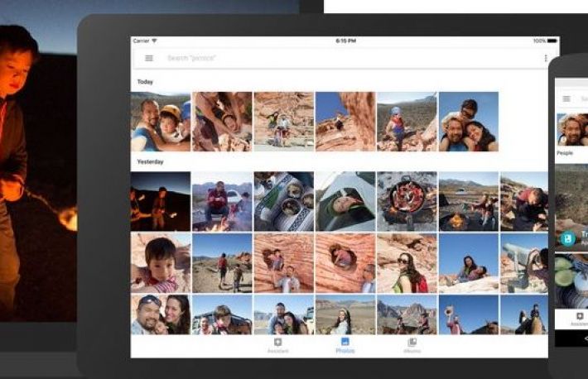This screenshot has height=379, width=588.
Task: Open the person lying in tent photo
Action: click(x=345, y=201)
